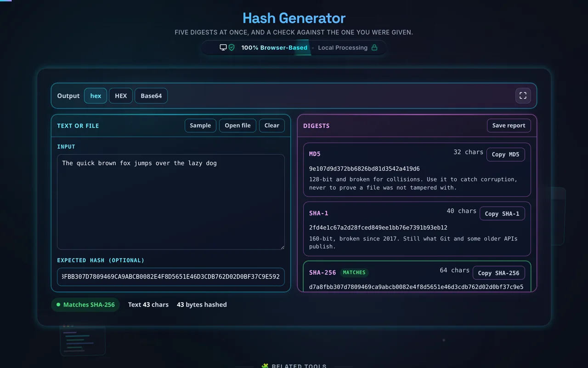The height and width of the screenshot is (368, 588).
Task: Choose Base64 output format
Action: (x=151, y=96)
